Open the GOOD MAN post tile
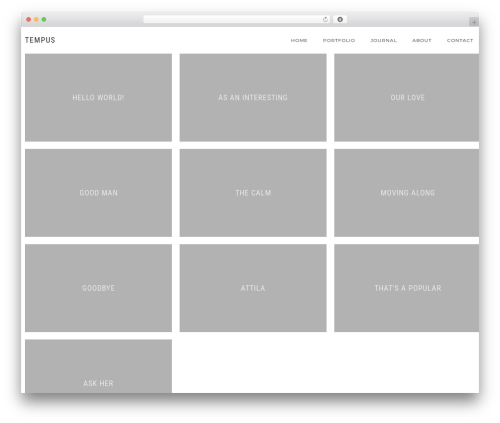This screenshot has height=423, width=500. point(98,193)
